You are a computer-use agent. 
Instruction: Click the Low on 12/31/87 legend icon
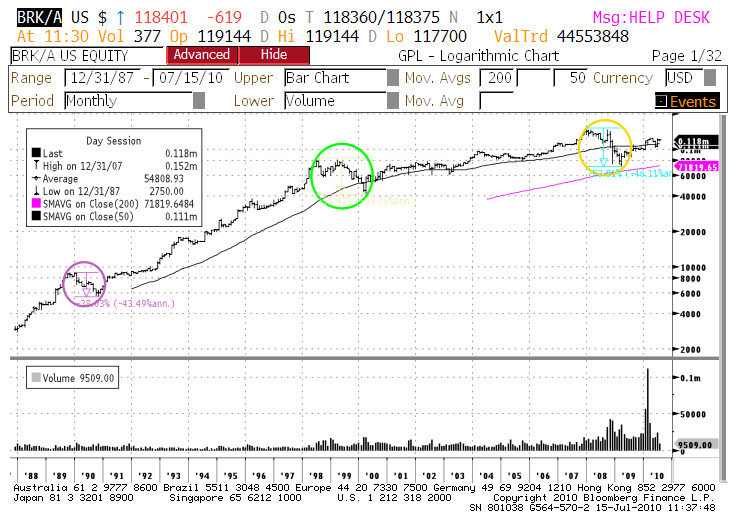(x=36, y=191)
